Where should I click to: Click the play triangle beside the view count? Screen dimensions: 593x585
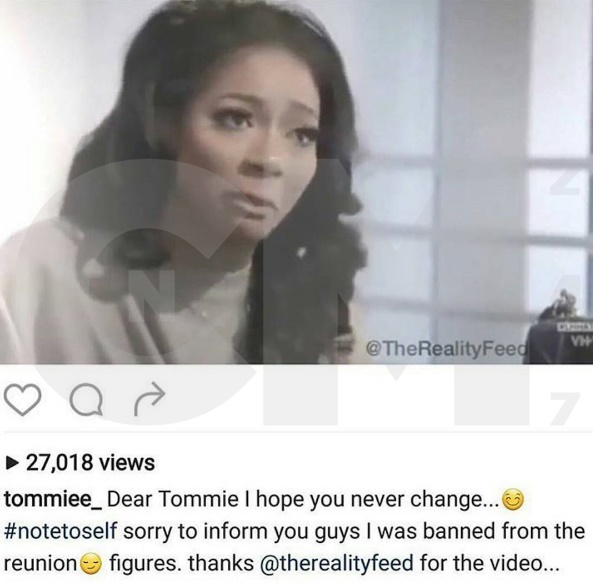(x=12, y=462)
